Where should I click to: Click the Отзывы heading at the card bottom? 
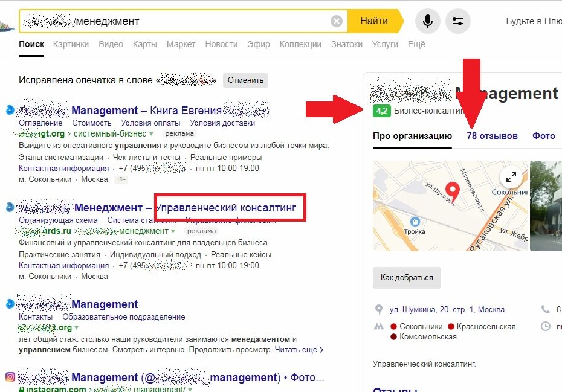395,390
